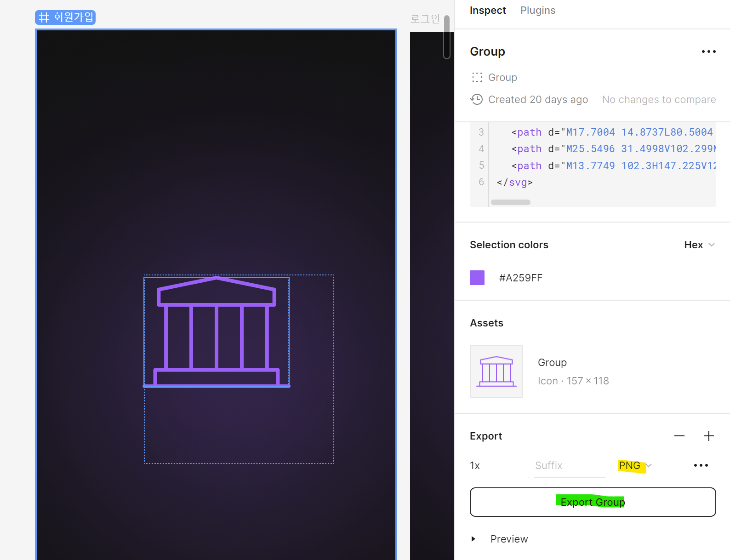
Task: Add export setting with plus icon
Action: pos(709,436)
